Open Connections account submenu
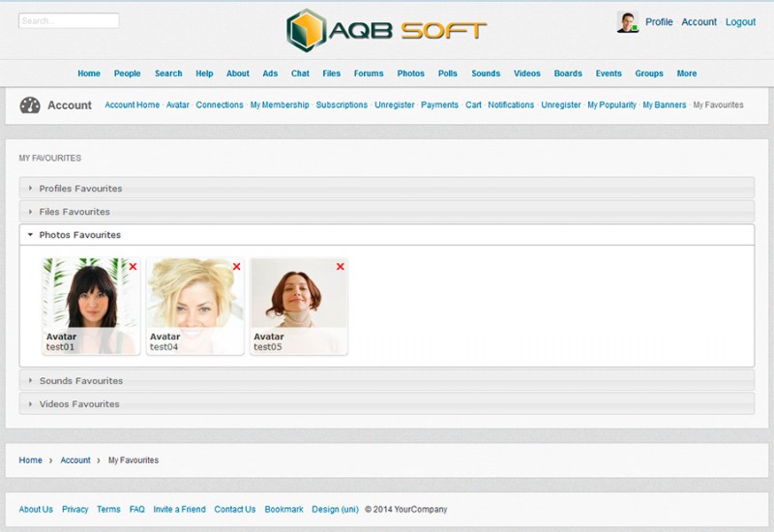 tap(220, 104)
